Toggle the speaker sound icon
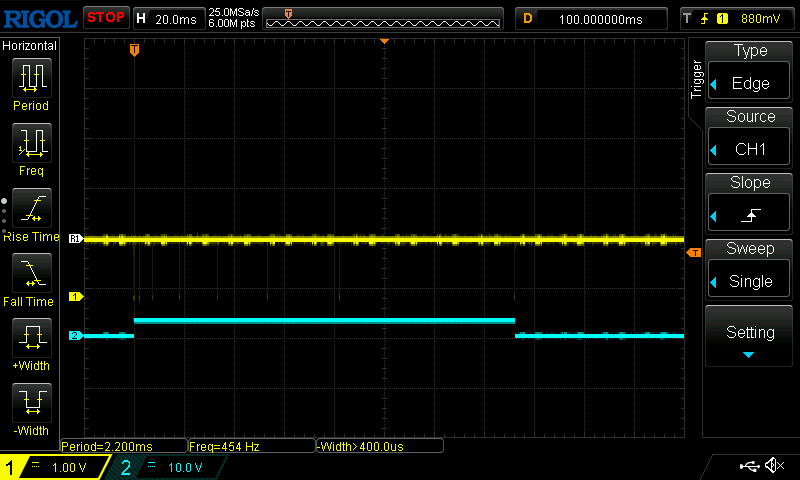The height and width of the screenshot is (480, 800). pyautogui.click(x=773, y=466)
